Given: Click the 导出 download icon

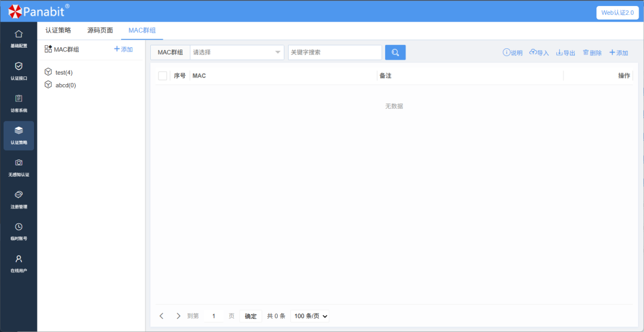Looking at the screenshot, I should (x=559, y=52).
